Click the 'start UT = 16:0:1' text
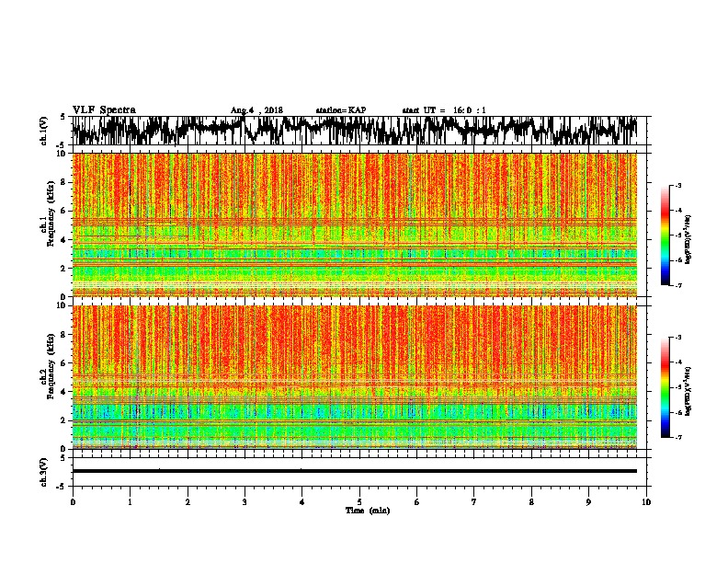This screenshot has height=563, width=728. coord(444,110)
